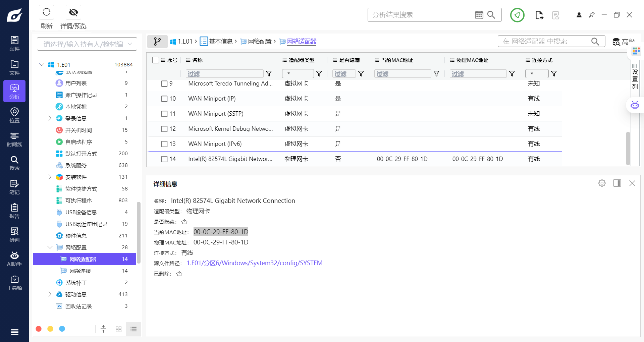Open the 设置列 column settings panel

click(635, 77)
